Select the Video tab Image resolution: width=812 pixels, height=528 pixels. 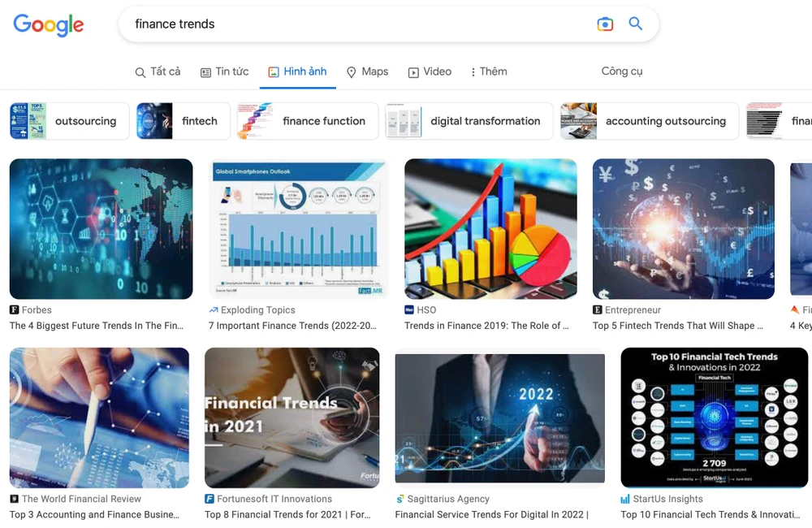pyautogui.click(x=430, y=71)
